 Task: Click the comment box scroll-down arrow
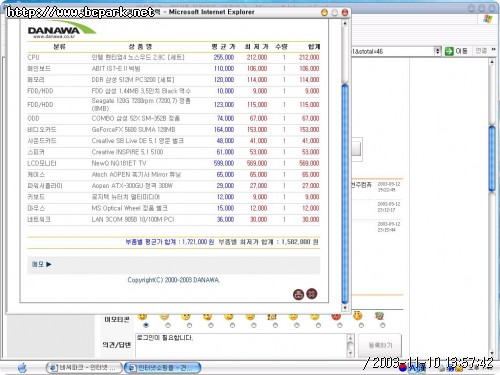pos(350,353)
